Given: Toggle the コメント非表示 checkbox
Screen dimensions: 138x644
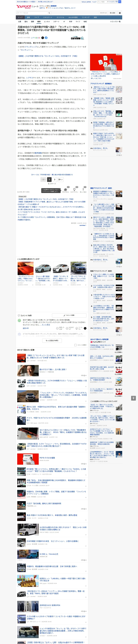Looking at the screenshot, I should [x=75, y=345].
